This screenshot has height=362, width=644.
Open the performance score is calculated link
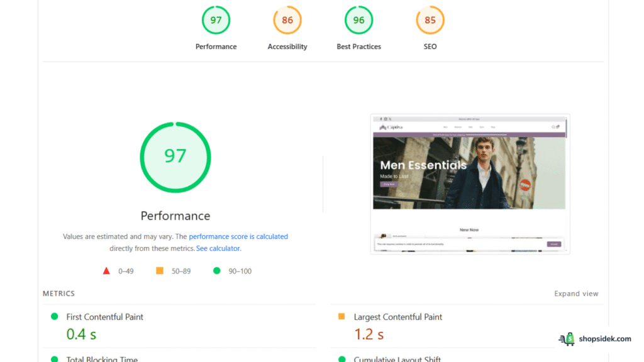click(x=238, y=236)
